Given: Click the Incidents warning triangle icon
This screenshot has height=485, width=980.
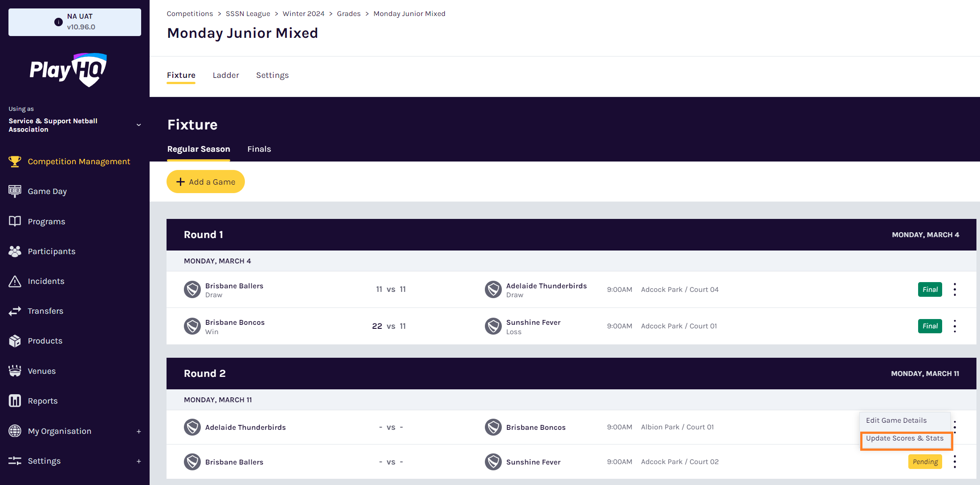Looking at the screenshot, I should tap(15, 281).
